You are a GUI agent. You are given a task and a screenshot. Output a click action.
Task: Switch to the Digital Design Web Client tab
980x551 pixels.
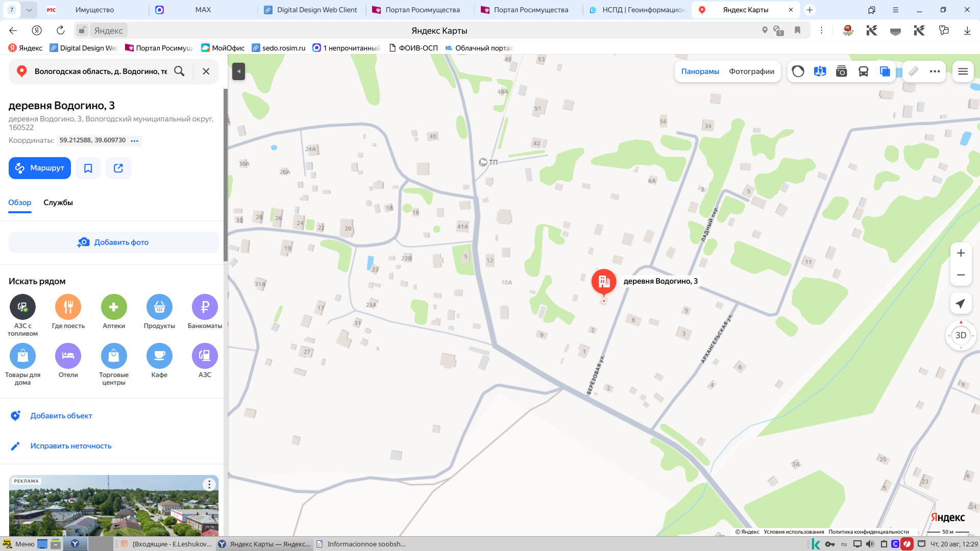(311, 10)
